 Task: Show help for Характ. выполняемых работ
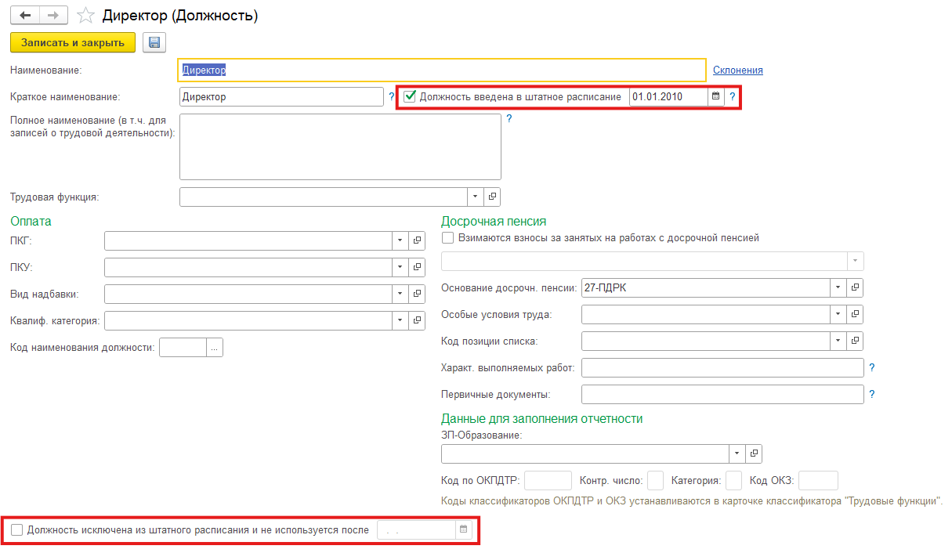871,368
